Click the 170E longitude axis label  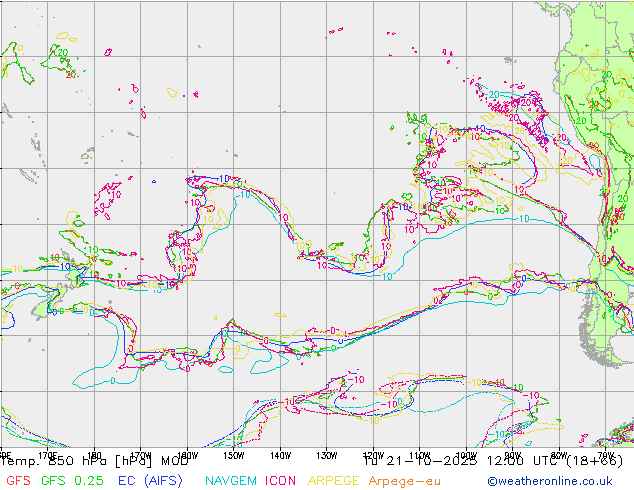[48, 456]
